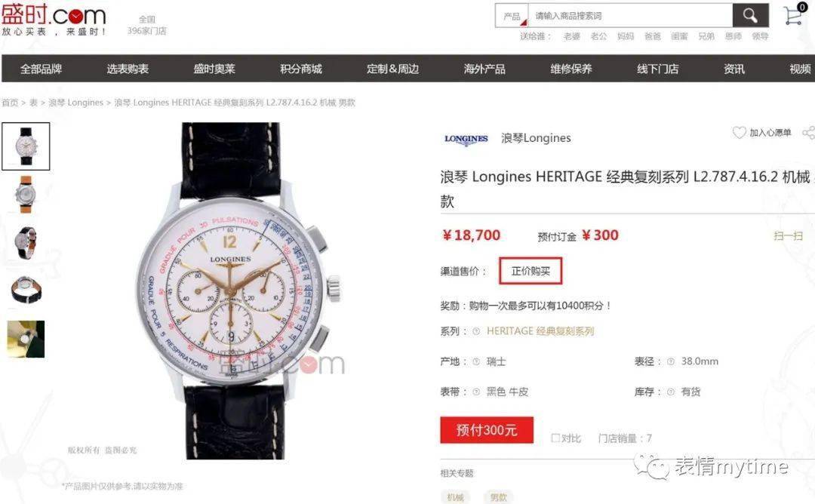Add watch to wishlist heart icon
This screenshot has height=504, width=815.
739,133
